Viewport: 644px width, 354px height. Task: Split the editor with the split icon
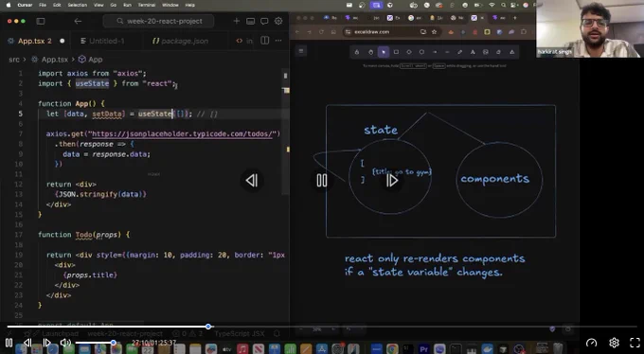[x=265, y=41]
